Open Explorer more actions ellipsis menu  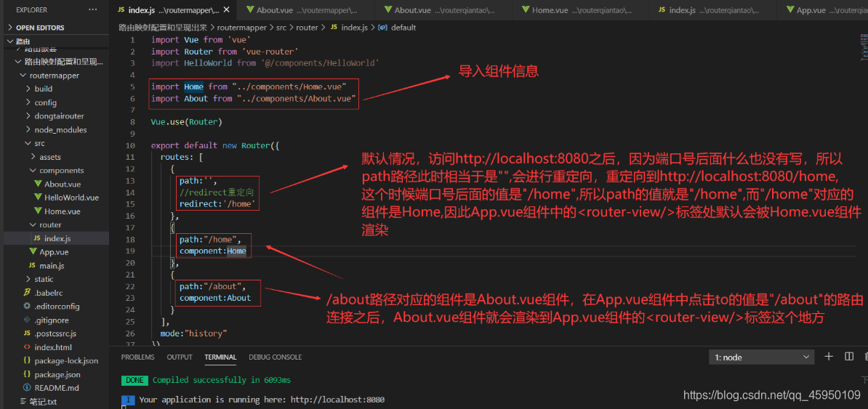point(92,10)
